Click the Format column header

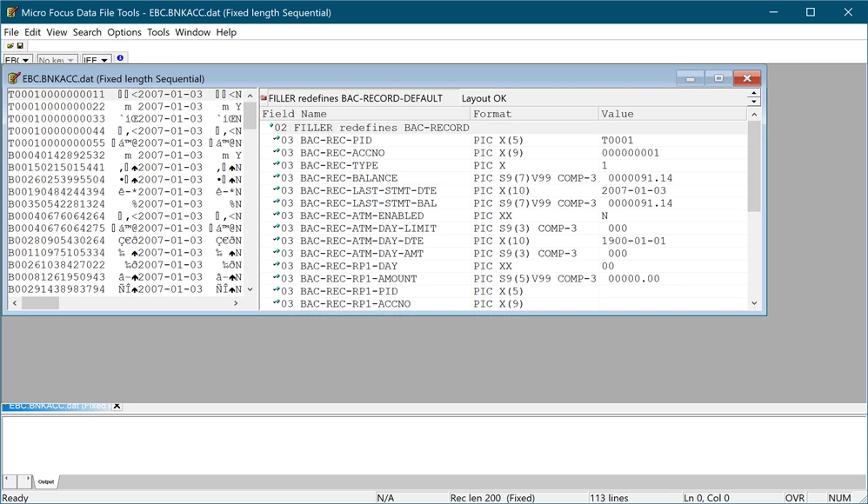pyautogui.click(x=534, y=114)
